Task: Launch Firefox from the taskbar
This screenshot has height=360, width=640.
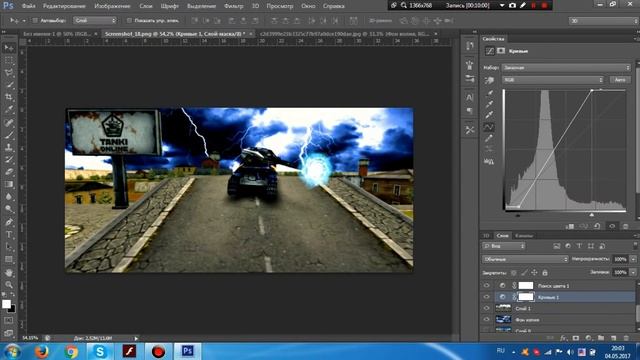Action: [42, 351]
